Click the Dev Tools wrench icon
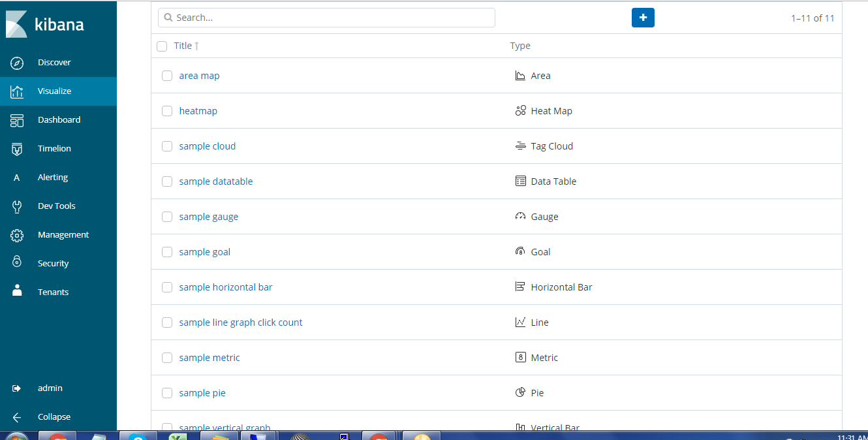 coord(17,206)
